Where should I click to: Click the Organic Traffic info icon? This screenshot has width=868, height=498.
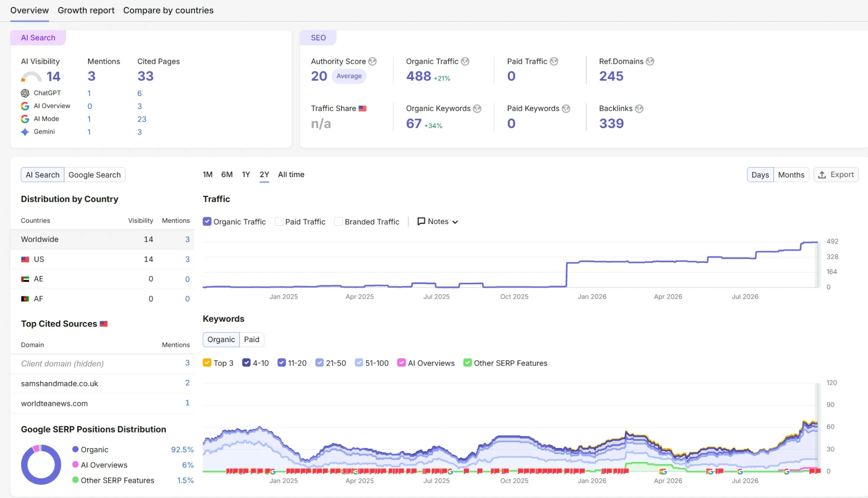(x=465, y=62)
